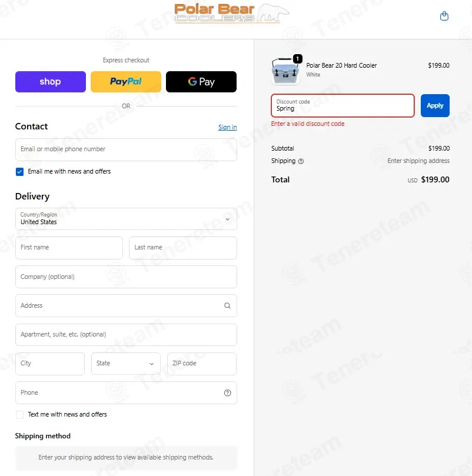Choose Google Pay express checkout

[201, 82]
